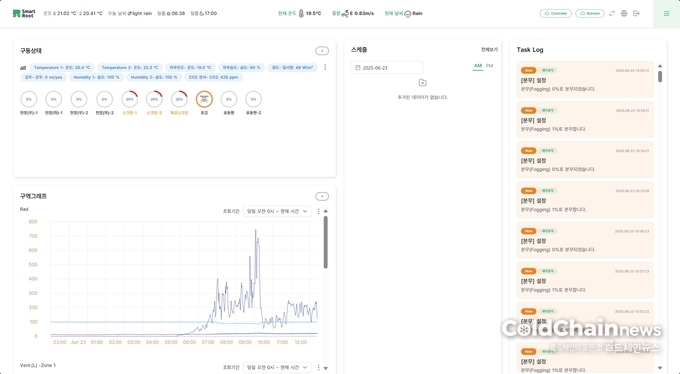
Task: Open the Vent.(L) Zone 1 period dropdown
Action: click(x=277, y=367)
